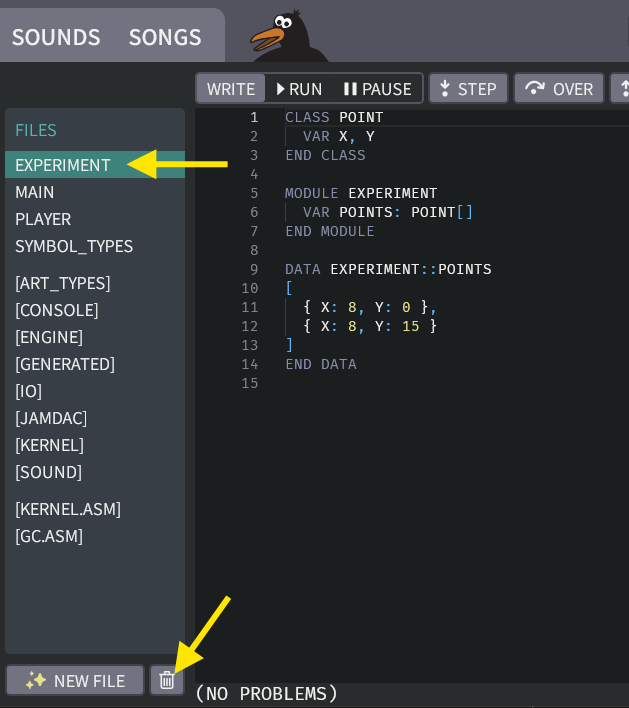Click the trash can delete file icon
The height and width of the screenshot is (708, 629).
[x=167, y=680]
